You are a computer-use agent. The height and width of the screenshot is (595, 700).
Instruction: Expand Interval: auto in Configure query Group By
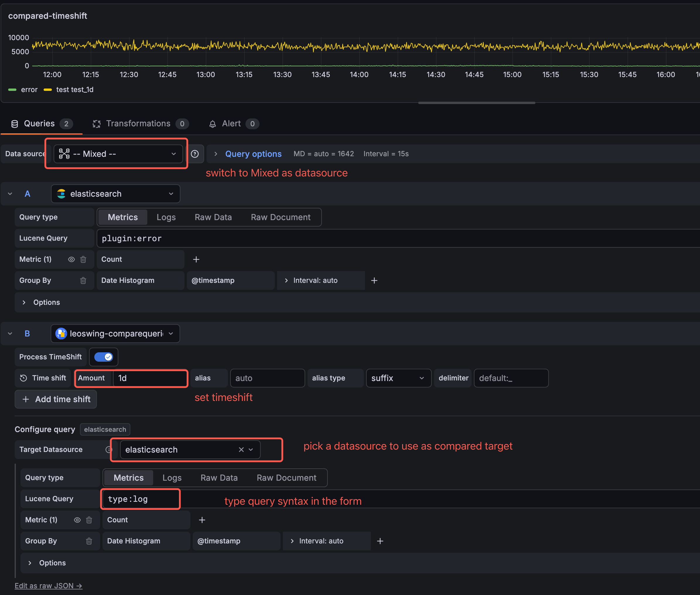327,541
